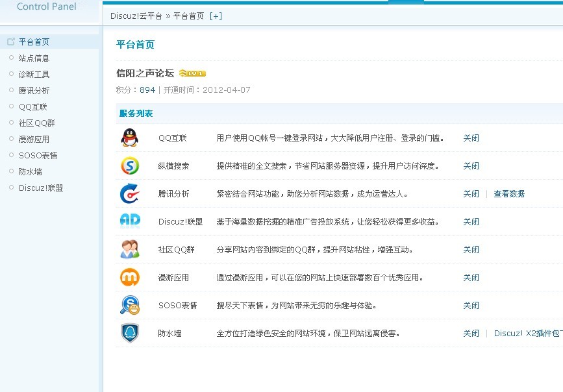This screenshot has width=563, height=392.
Task: Click the 纵横搜索 description about 全文搜索
Action: 327,166
